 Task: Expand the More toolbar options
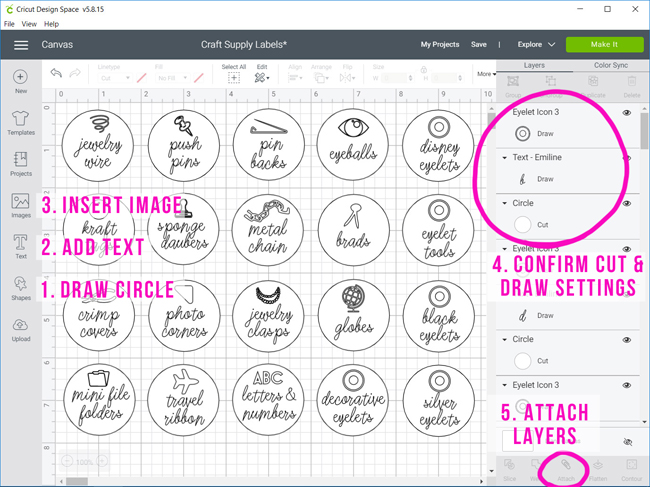point(486,74)
